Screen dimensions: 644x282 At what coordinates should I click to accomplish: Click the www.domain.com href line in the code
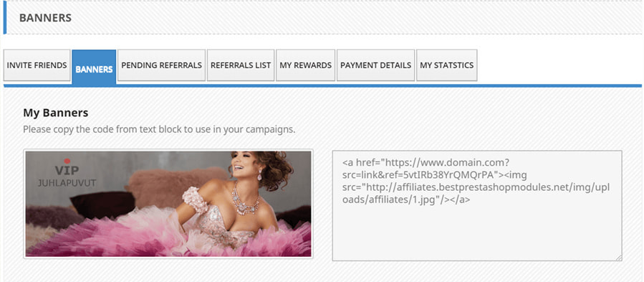(x=426, y=162)
